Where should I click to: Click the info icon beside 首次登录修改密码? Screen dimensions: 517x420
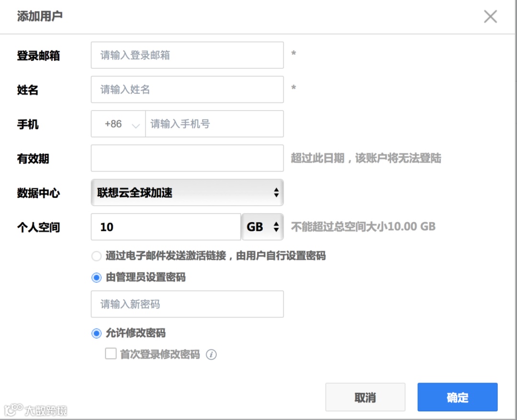click(x=211, y=355)
